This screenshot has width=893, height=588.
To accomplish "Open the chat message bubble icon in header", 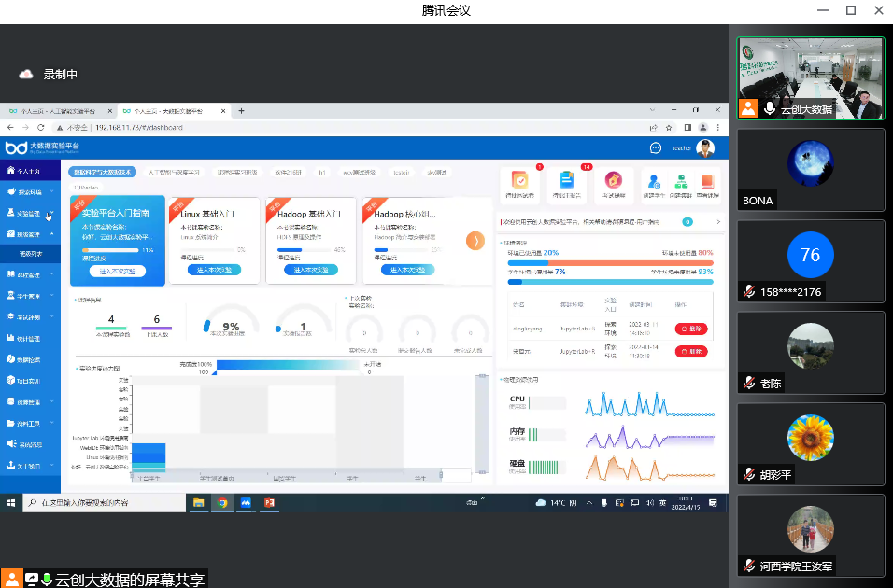I will click(x=655, y=147).
